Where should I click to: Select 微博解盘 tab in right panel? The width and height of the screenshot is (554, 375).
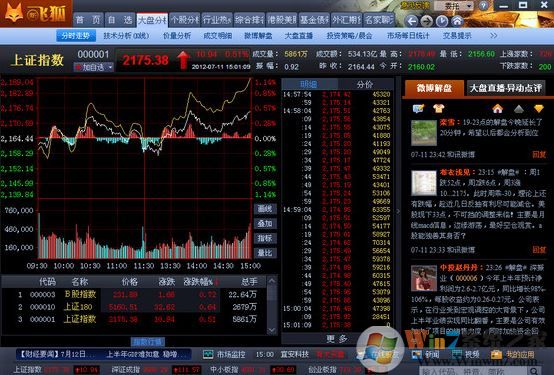coord(434,88)
